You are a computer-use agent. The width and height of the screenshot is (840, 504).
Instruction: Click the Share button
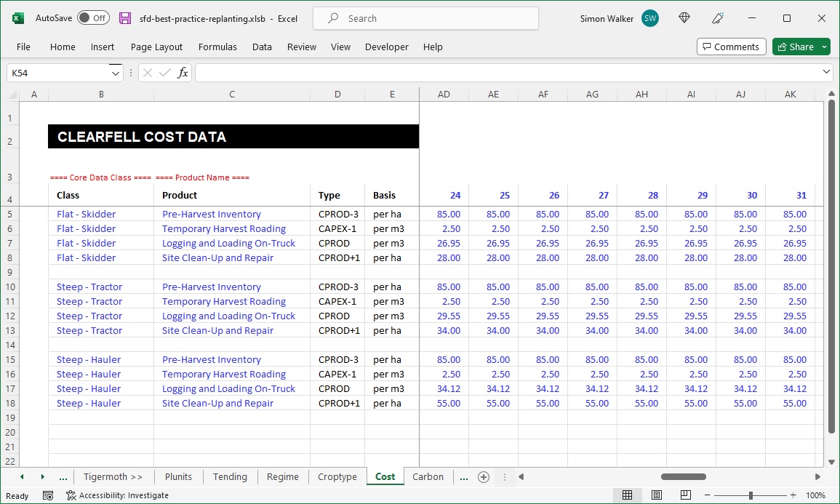click(796, 47)
